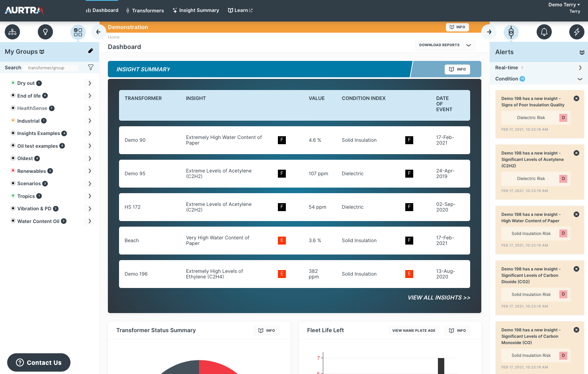Click the Beach transformer name
Screen dimensions: 588x374
point(132,241)
